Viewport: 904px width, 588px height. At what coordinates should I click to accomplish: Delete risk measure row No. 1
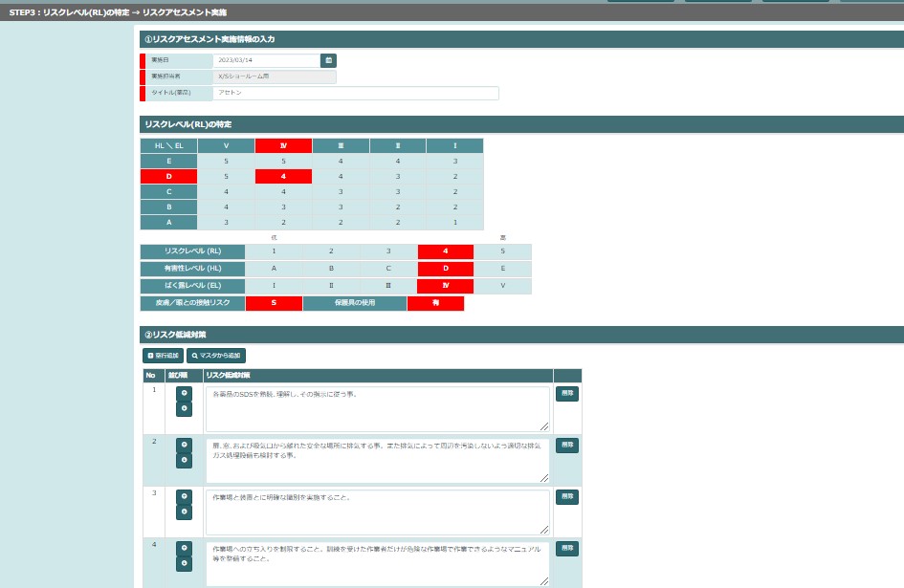click(x=566, y=394)
